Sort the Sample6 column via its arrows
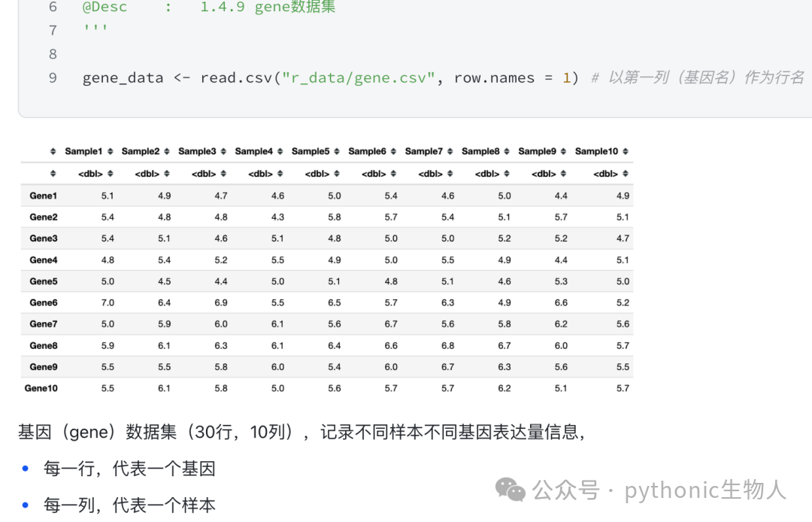The height and width of the screenshot is (522, 812). point(393,151)
